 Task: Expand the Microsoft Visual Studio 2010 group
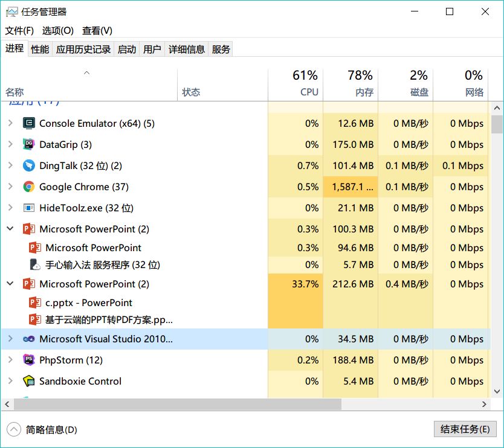(x=10, y=339)
